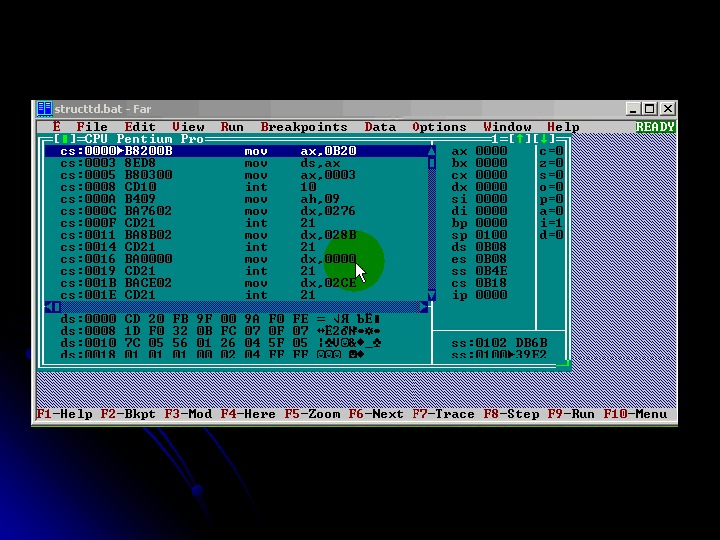The image size is (720, 540).
Task: Select memory dump row ds:0008
Action: pyautogui.click(x=220, y=331)
